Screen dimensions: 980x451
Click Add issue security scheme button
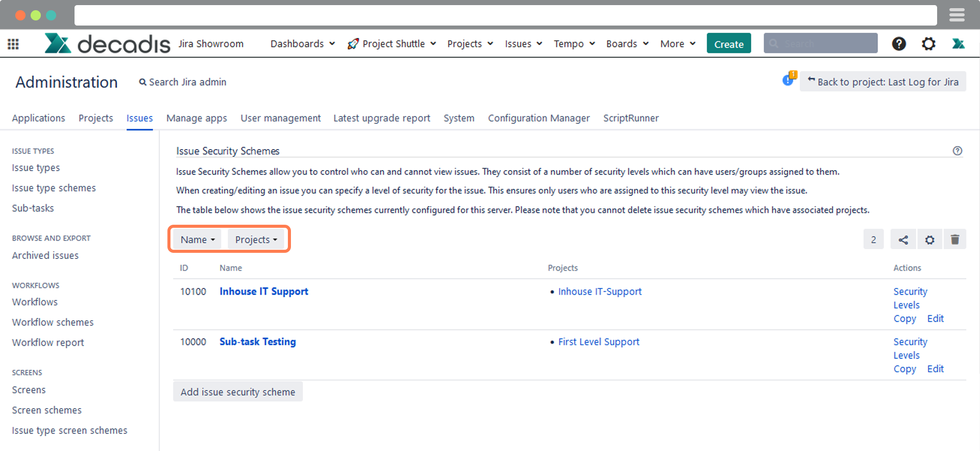point(238,392)
